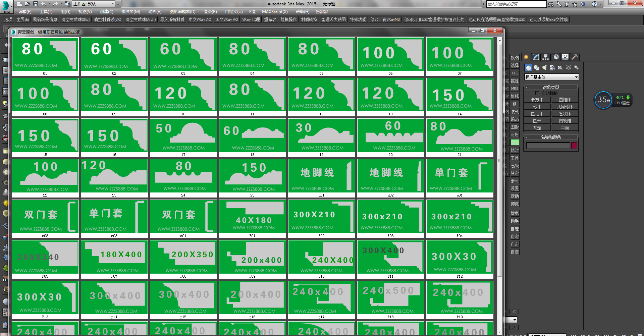
Task: Expand the Help icon dropdown arrow
Action: point(600,4)
